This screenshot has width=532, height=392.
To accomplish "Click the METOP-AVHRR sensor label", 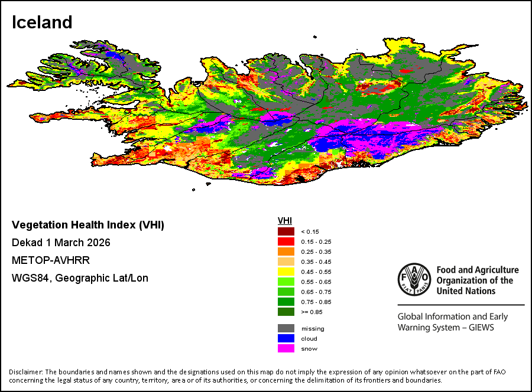I will tap(51, 260).
